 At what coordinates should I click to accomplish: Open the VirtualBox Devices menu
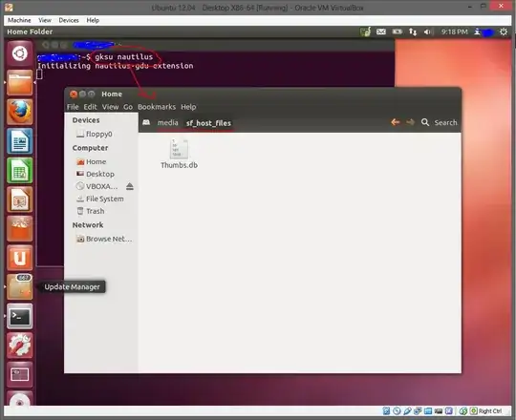(x=69, y=20)
